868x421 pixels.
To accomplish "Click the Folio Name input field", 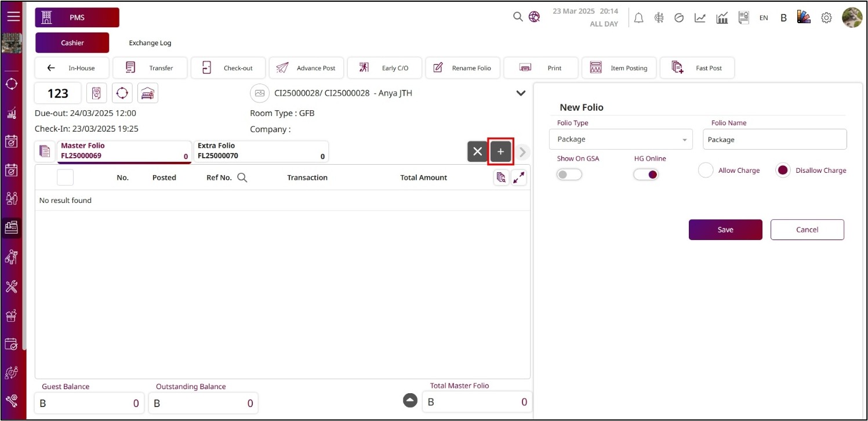I will click(x=774, y=140).
